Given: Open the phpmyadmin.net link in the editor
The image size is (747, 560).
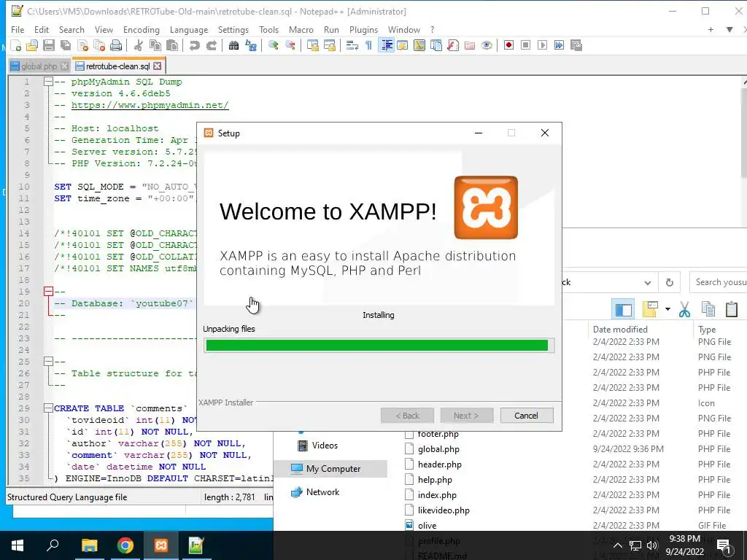Looking at the screenshot, I should click(150, 105).
